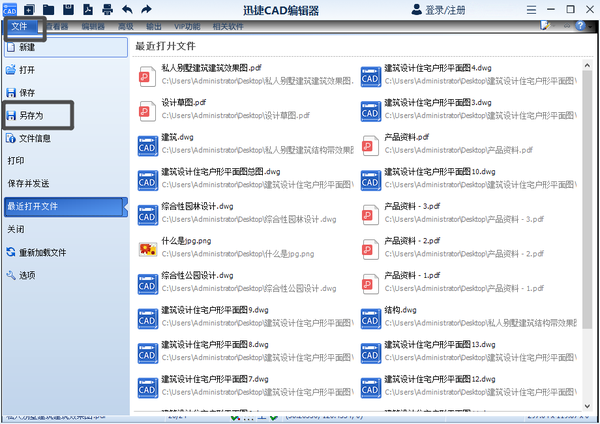
Task: Open folder icon in quick access toolbar
Action: pyautogui.click(x=48, y=9)
